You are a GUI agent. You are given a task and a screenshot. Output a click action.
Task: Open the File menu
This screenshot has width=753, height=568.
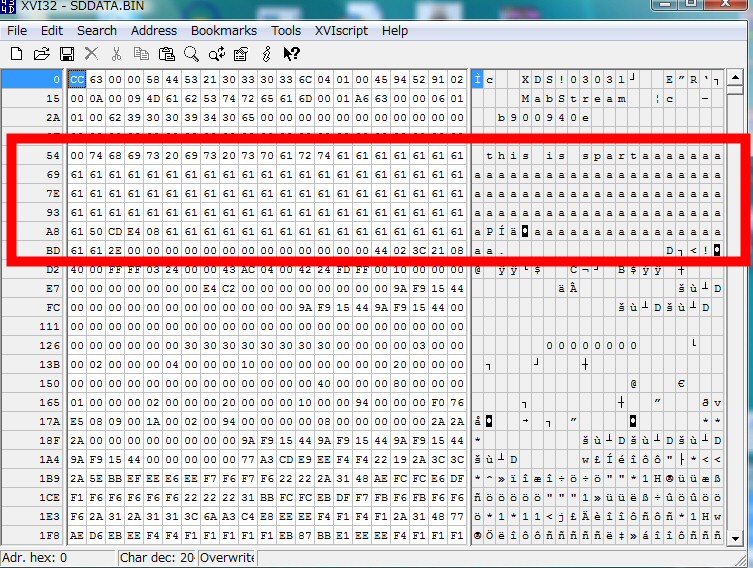click(17, 30)
